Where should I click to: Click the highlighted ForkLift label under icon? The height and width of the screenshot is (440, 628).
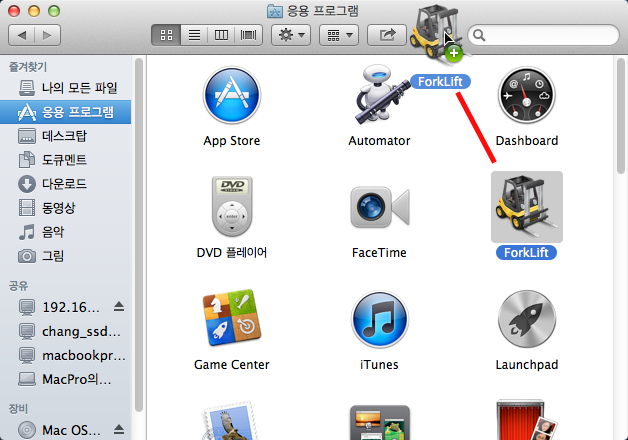(x=526, y=253)
